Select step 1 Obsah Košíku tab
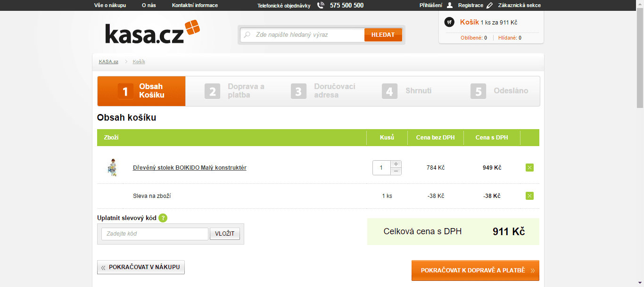The image size is (644, 287). (141, 91)
